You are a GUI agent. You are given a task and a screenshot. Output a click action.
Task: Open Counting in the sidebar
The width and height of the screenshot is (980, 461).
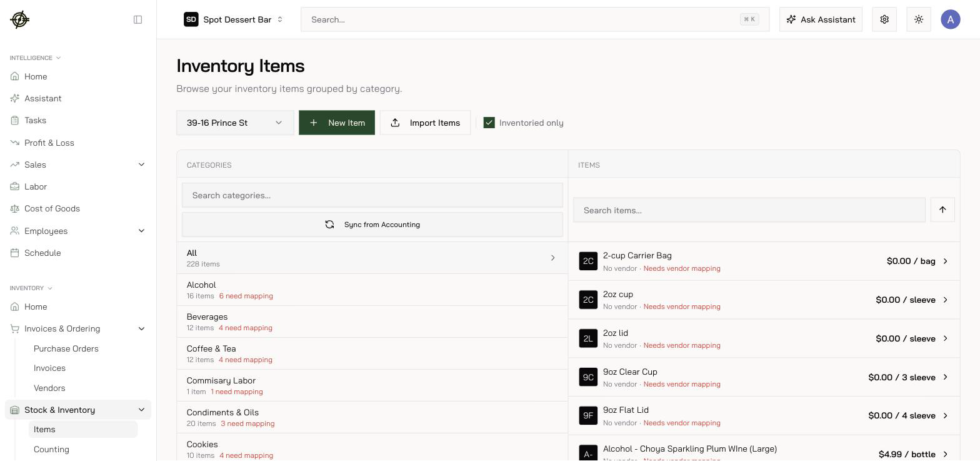pyautogui.click(x=51, y=449)
